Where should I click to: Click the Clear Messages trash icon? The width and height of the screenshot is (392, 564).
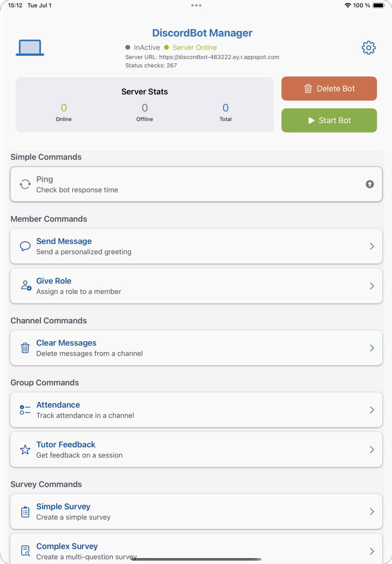tap(25, 348)
